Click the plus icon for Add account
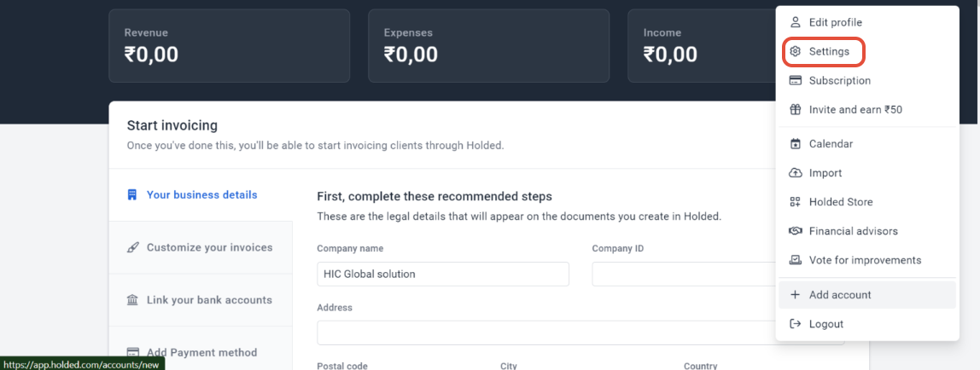This screenshot has height=370, width=980. coord(796,295)
